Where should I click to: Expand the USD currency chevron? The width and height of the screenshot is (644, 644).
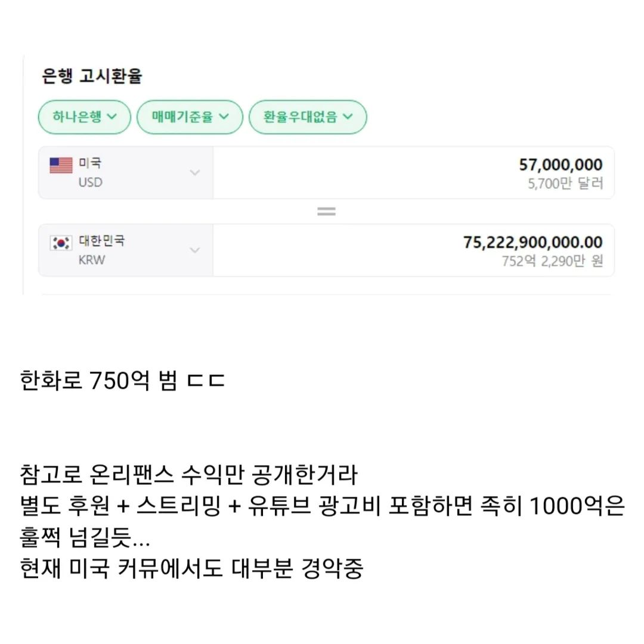tap(195, 172)
